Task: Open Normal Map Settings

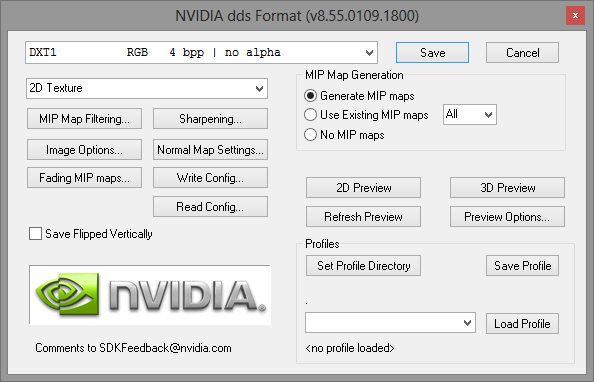Action: (x=210, y=150)
